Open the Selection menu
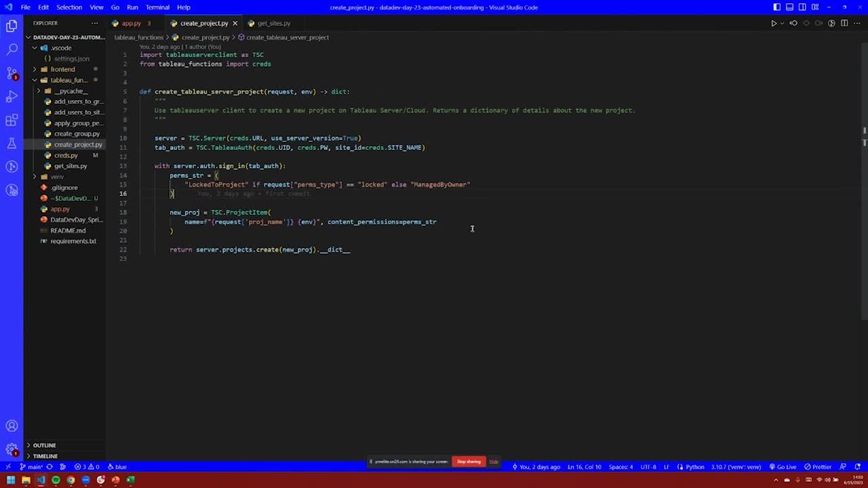The width and height of the screenshot is (868, 488). (x=69, y=7)
